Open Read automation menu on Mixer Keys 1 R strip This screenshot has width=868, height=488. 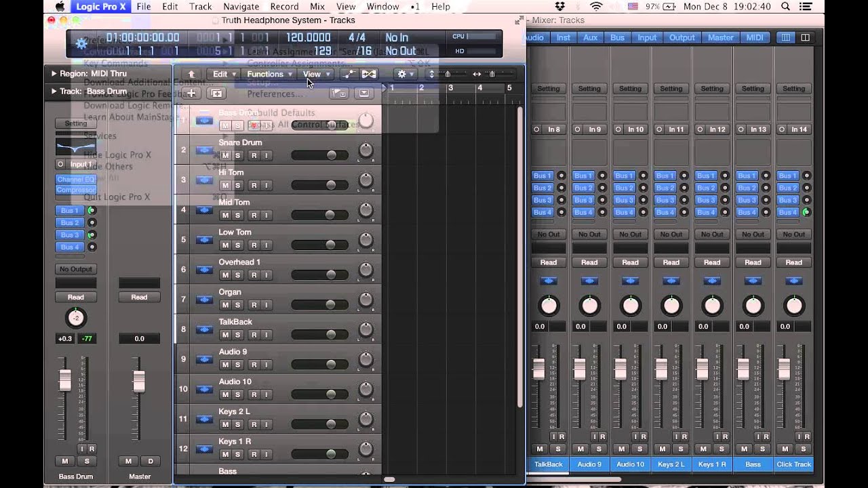[712, 262]
